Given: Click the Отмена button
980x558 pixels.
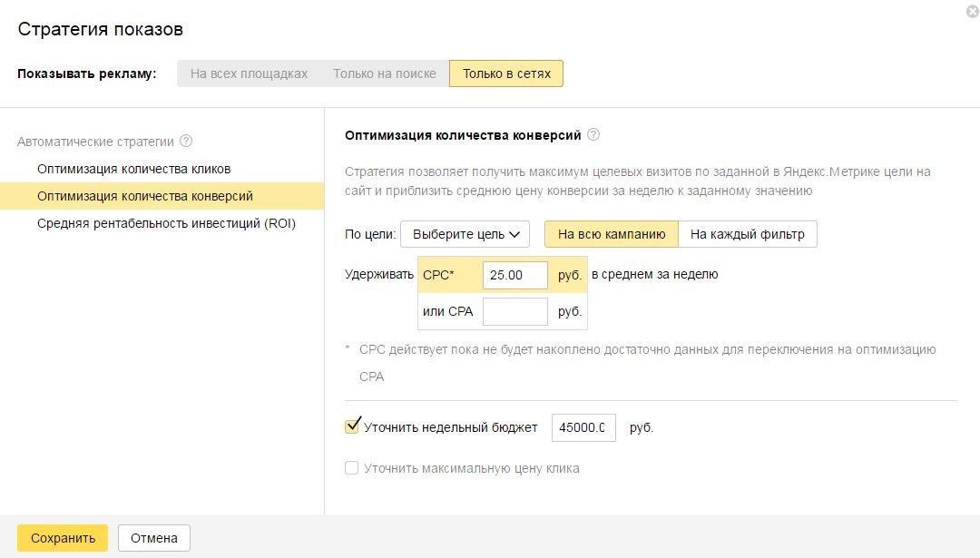Looking at the screenshot, I should tap(153, 538).
